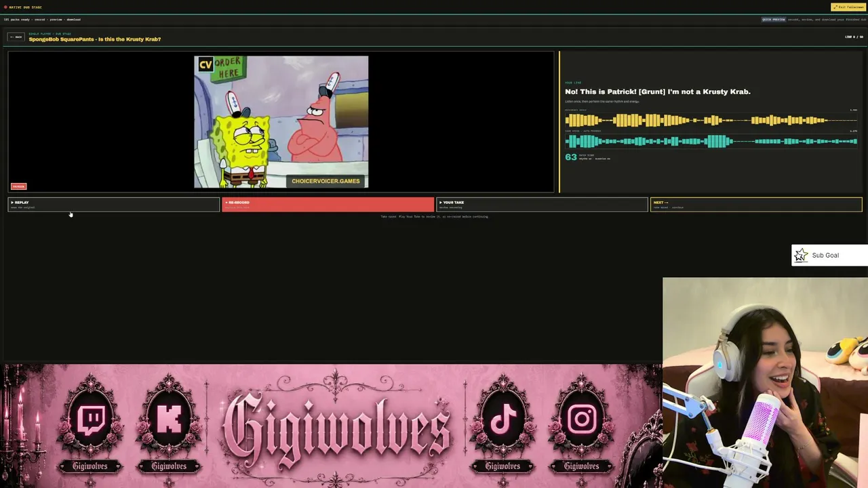Click the Gigiwolves label under the Instagram icon
868x488 pixels.
(x=581, y=466)
